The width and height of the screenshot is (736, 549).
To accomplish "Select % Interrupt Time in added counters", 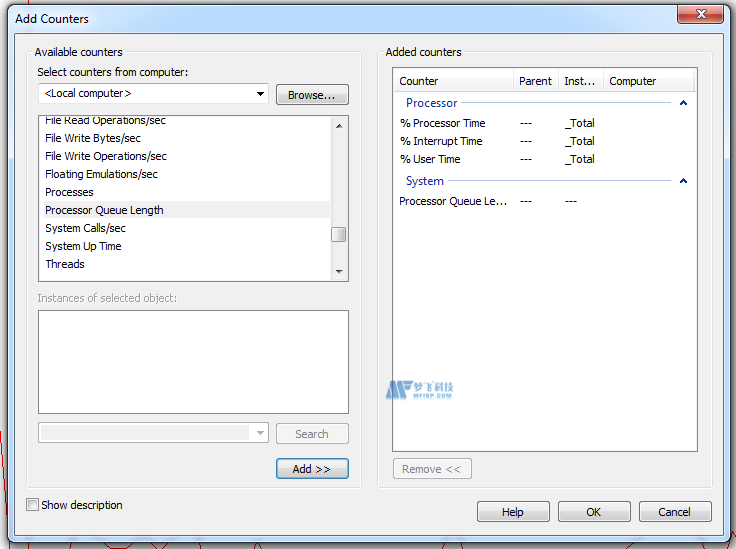I will coord(441,141).
